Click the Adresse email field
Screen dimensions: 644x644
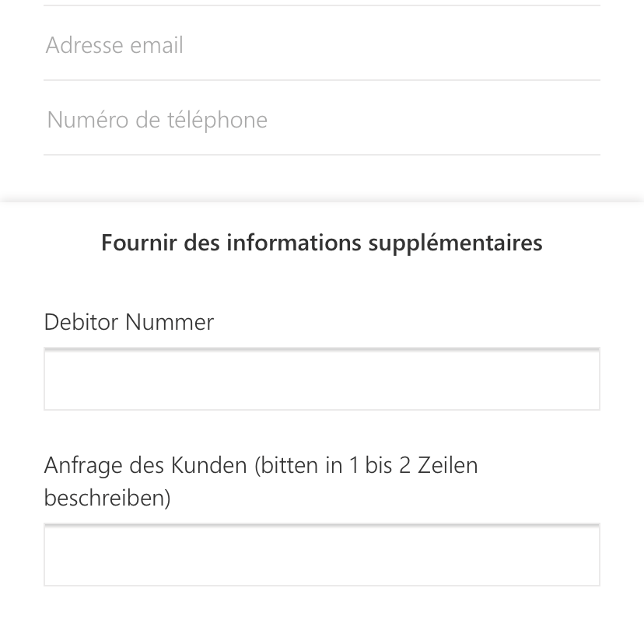(x=321, y=45)
